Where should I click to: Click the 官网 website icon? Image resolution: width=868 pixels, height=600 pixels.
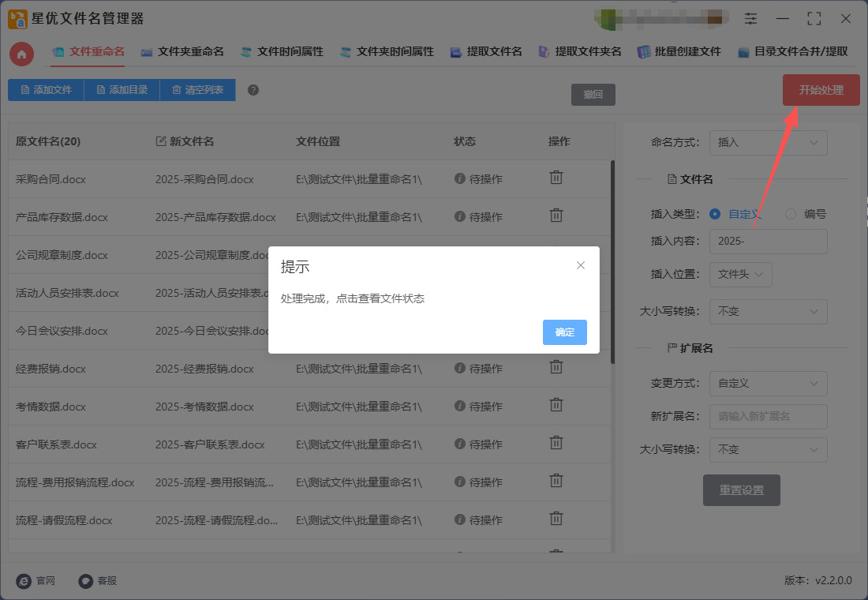24,580
